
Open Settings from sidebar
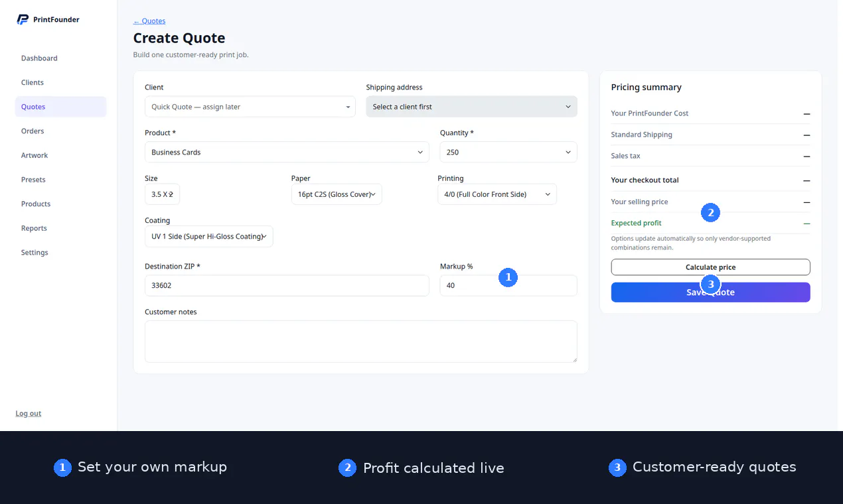(x=35, y=253)
